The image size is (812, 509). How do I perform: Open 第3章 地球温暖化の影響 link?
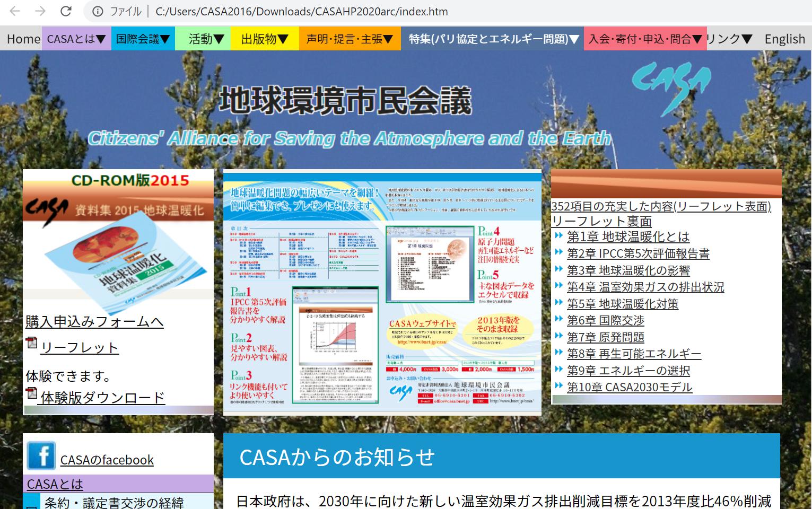coord(628,270)
